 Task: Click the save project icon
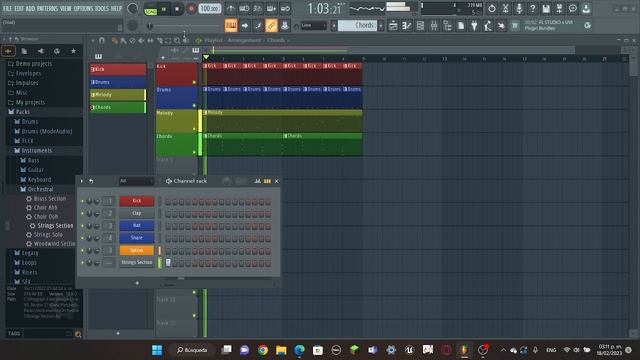tap(546, 9)
